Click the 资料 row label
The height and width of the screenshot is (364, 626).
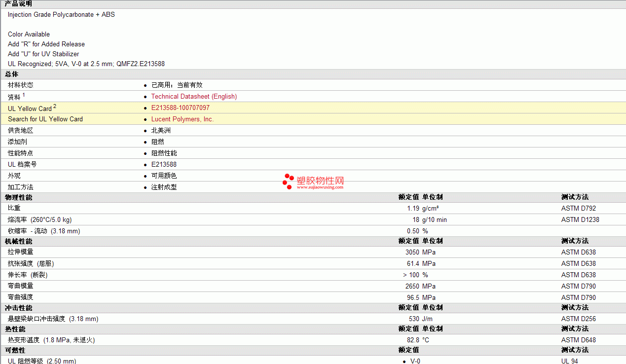(x=14, y=97)
